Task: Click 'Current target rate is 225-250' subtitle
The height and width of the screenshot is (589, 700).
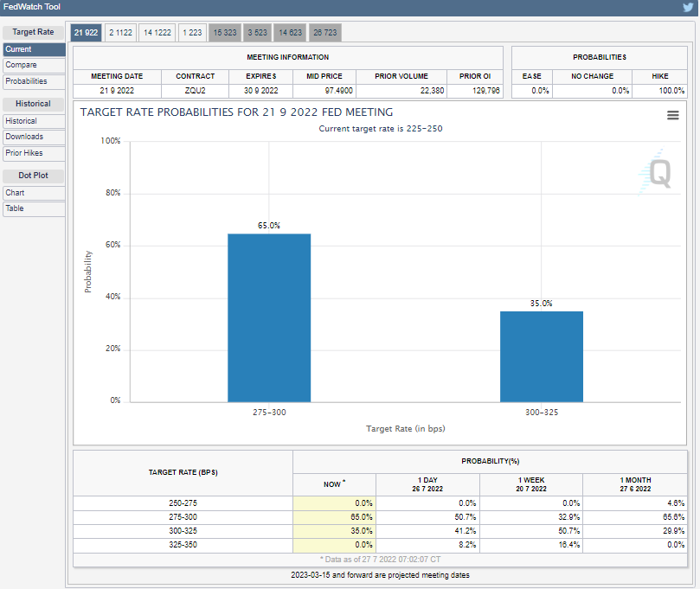Action: pyautogui.click(x=381, y=129)
